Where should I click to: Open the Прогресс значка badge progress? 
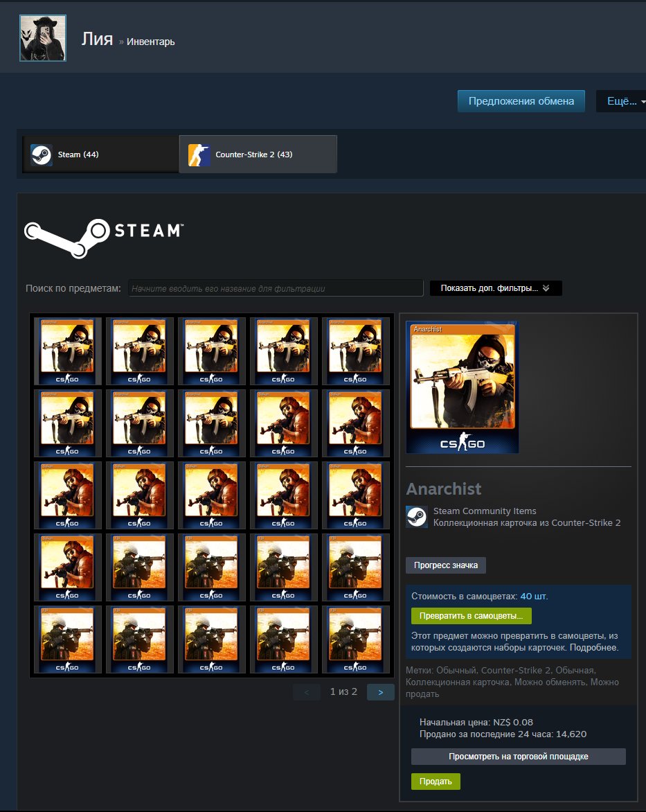(446, 565)
